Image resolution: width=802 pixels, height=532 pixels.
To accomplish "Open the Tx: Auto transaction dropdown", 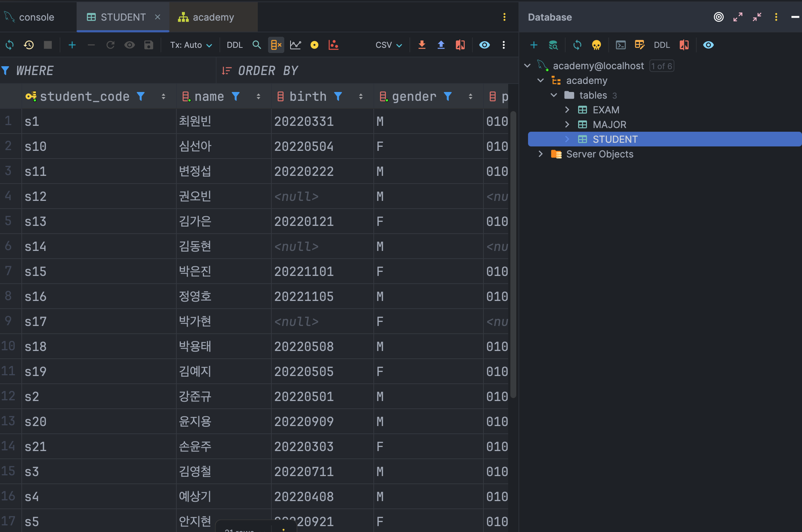I will [191, 45].
